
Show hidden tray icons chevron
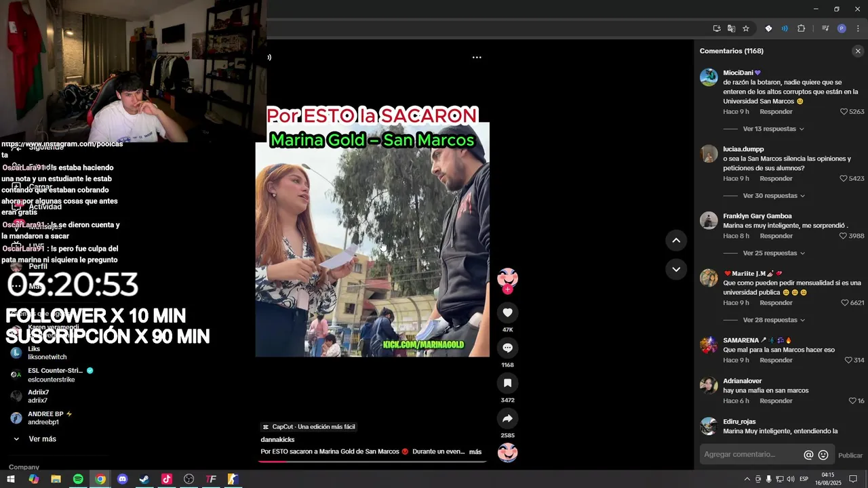[747, 479]
